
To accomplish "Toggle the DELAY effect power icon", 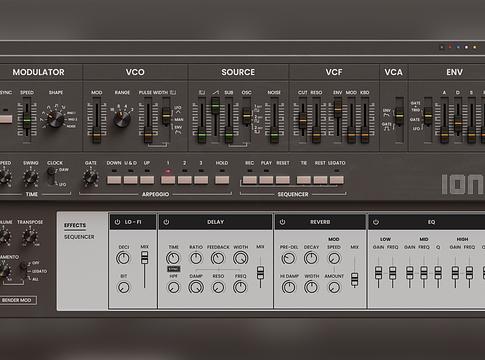I will click(x=166, y=222).
